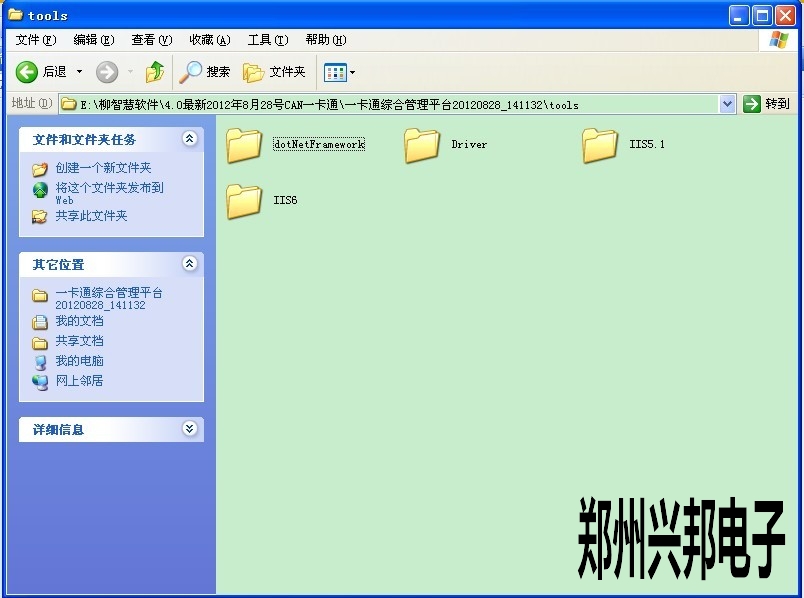Open the Back button history dropdown arrow

(x=80, y=72)
